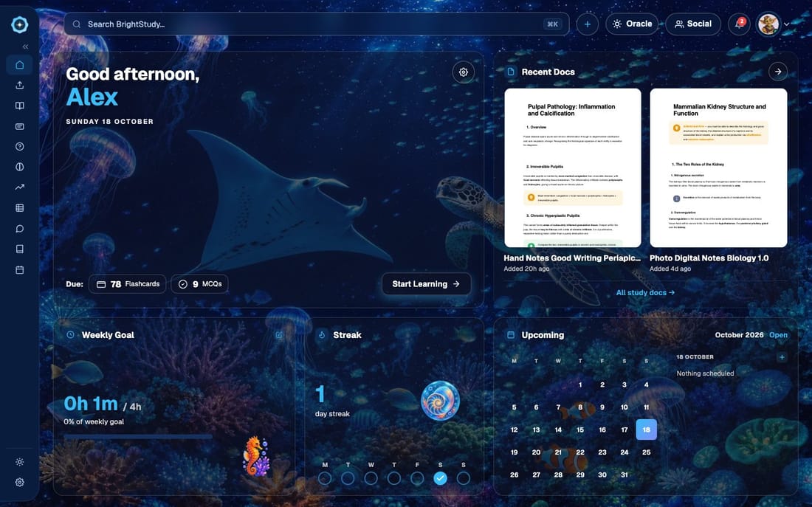The image size is (812, 507).
Task: Open the question-mark sidebar icon
Action: coord(20,147)
